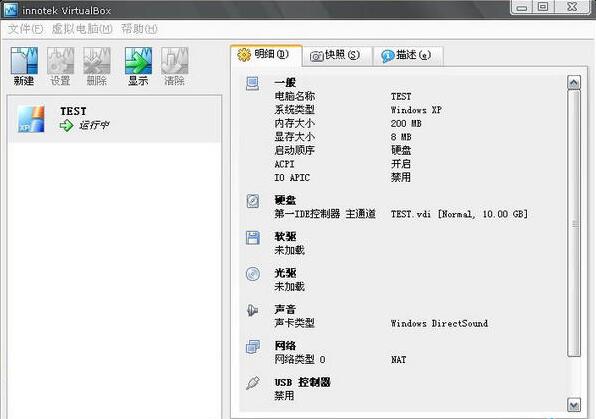Click the Audio (声音) section speaker icon
596x419 pixels.
253,310
